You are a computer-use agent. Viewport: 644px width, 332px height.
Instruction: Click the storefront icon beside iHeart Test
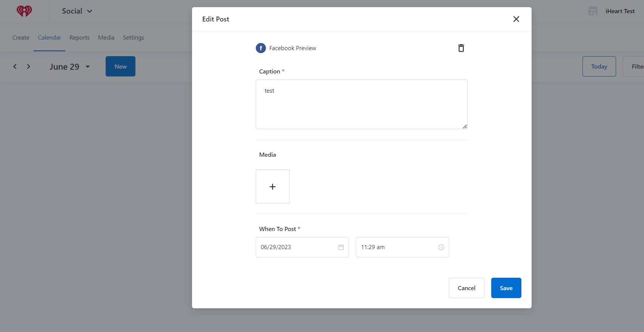coord(593,11)
